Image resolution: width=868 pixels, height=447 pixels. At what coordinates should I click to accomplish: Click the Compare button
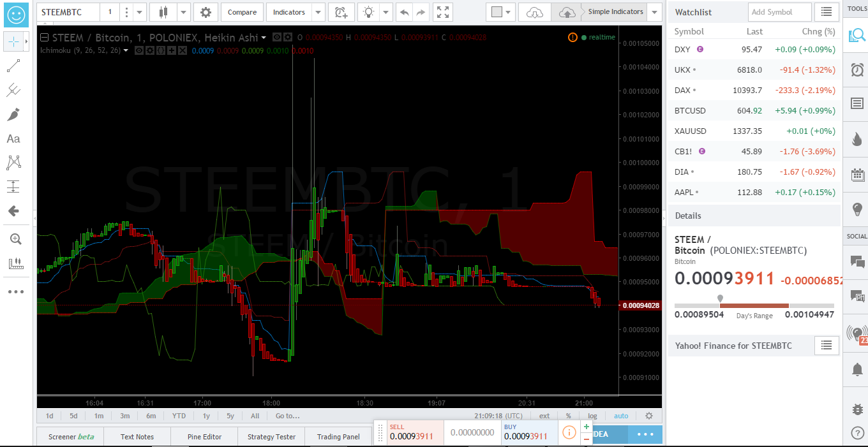click(243, 12)
